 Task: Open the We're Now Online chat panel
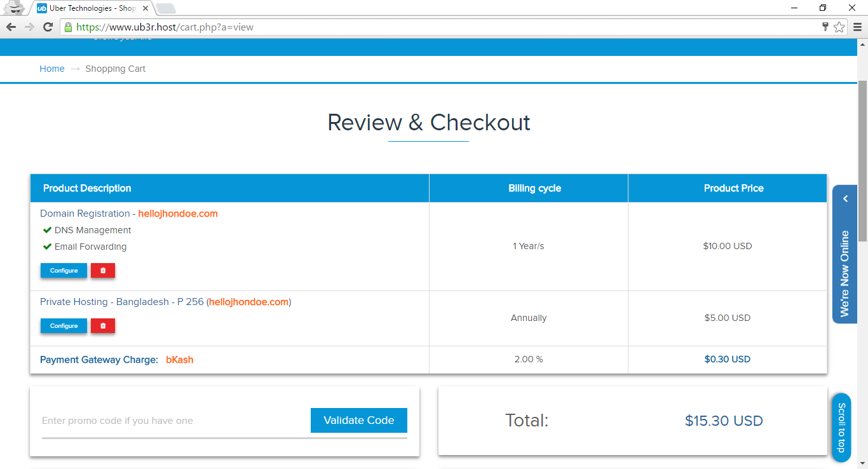pyautogui.click(x=844, y=254)
